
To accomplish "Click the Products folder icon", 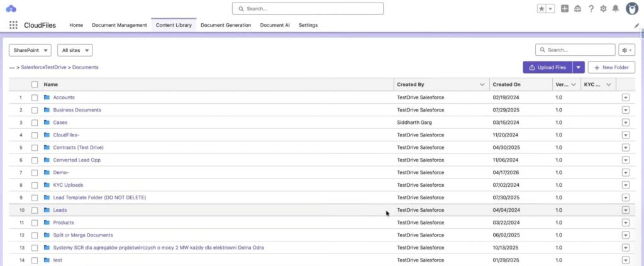I will 47,223.
